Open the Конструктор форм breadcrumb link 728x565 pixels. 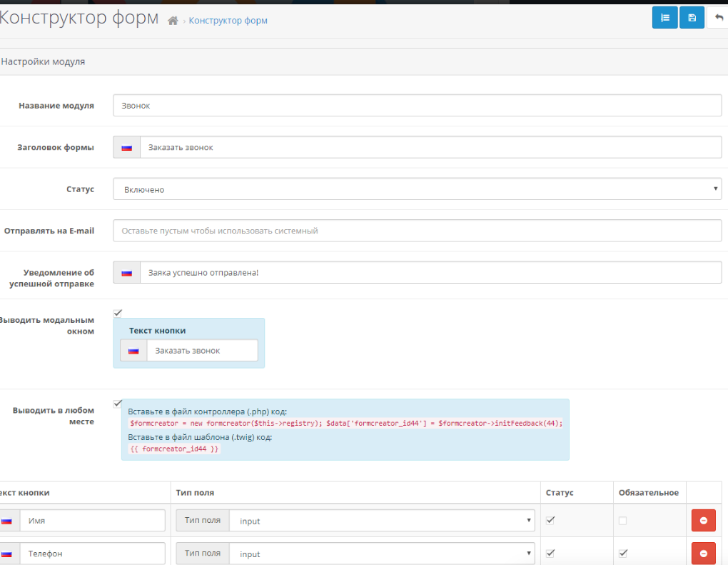click(x=228, y=21)
